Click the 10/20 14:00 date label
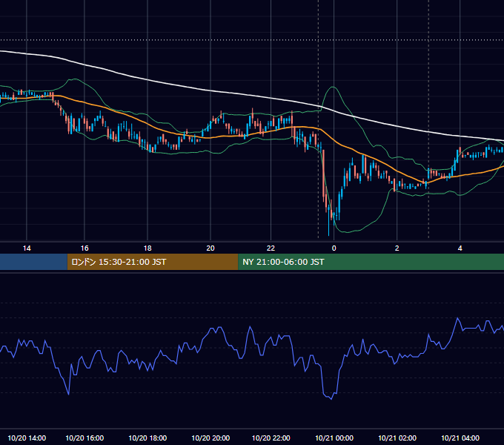Image resolution: width=504 pixels, height=445 pixels. (x=27, y=438)
